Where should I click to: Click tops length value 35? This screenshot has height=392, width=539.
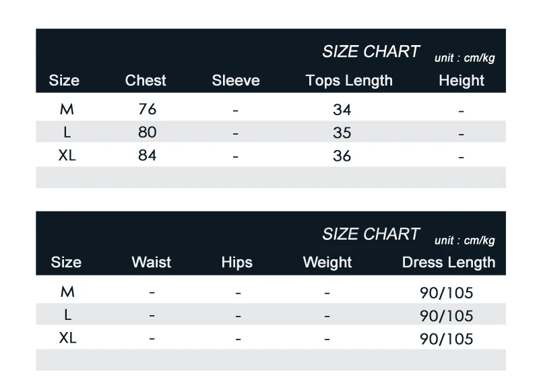pos(342,133)
